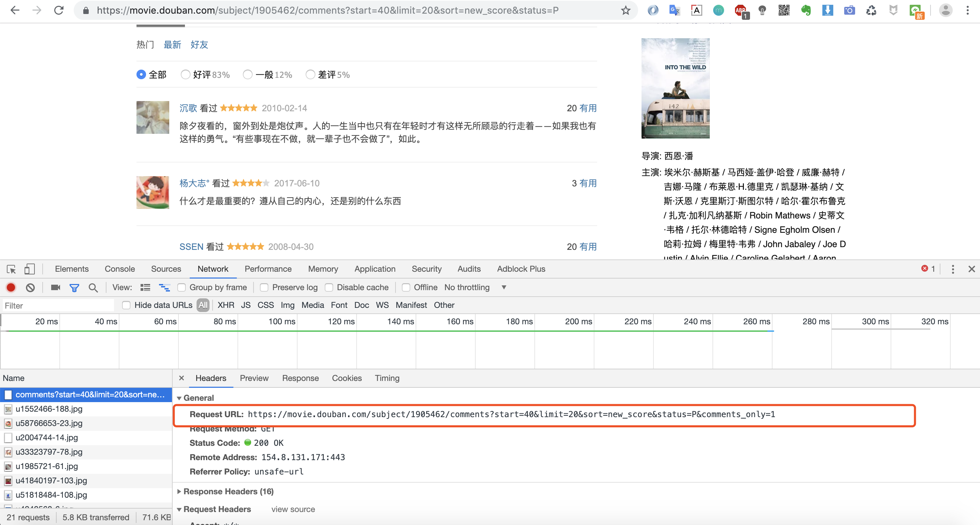Viewport: 980px width, 525px height.
Task: Click the XHR filter button
Action: click(x=225, y=304)
